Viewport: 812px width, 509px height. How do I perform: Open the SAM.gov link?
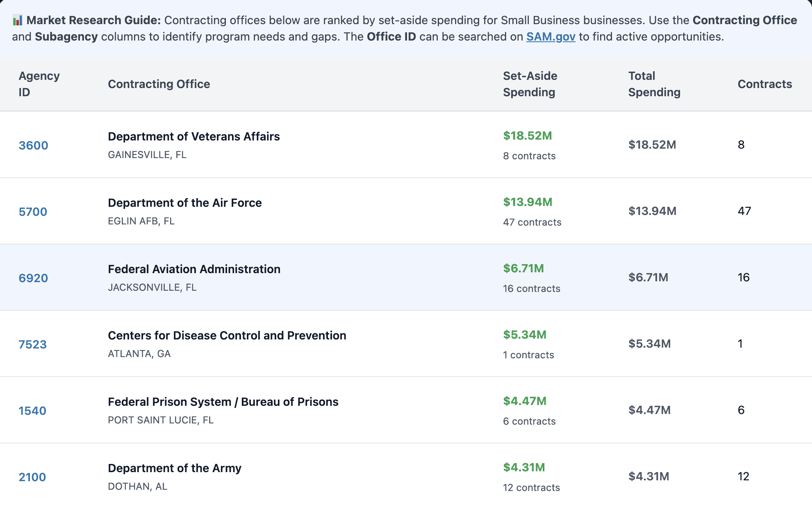coord(550,37)
